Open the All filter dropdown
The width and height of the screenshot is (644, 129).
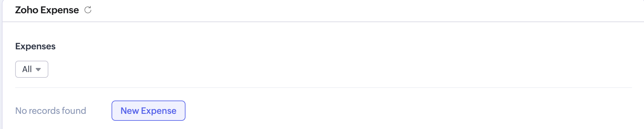(x=32, y=69)
